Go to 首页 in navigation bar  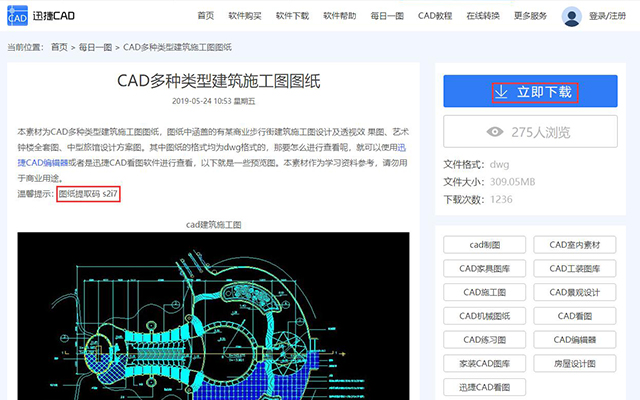pyautogui.click(x=206, y=16)
